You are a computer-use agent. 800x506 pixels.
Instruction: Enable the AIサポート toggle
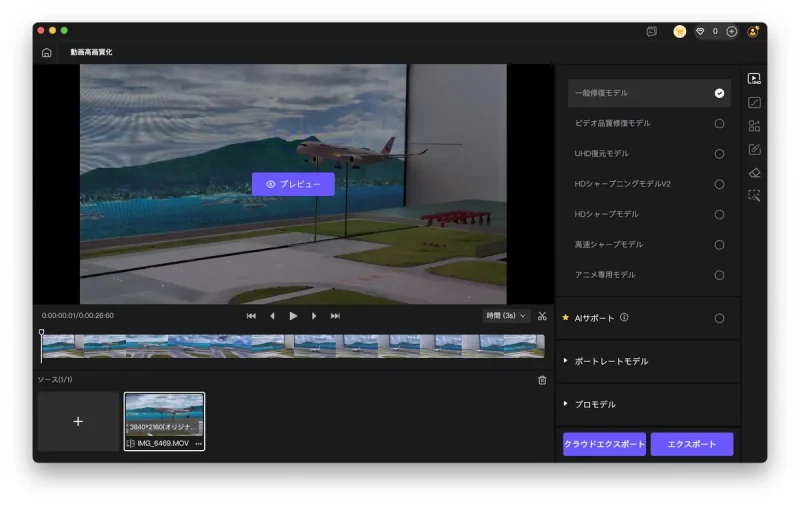coord(719,318)
